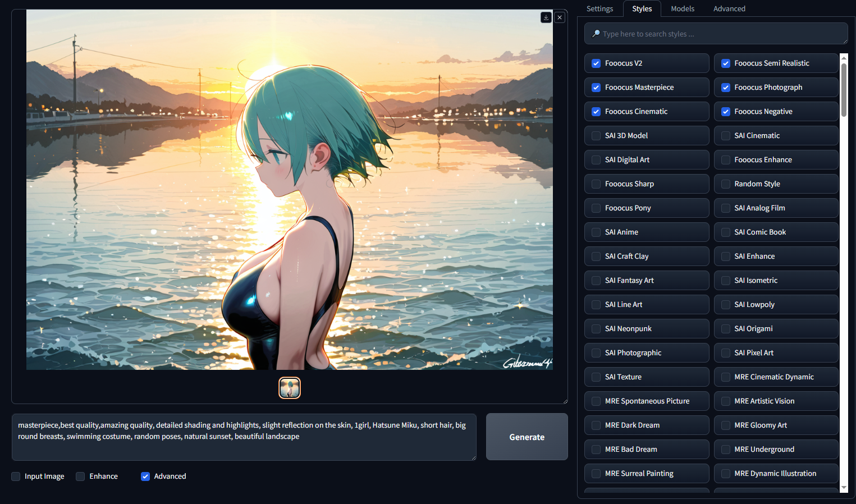Click the styles list scrollbar up arrow

pos(844,57)
